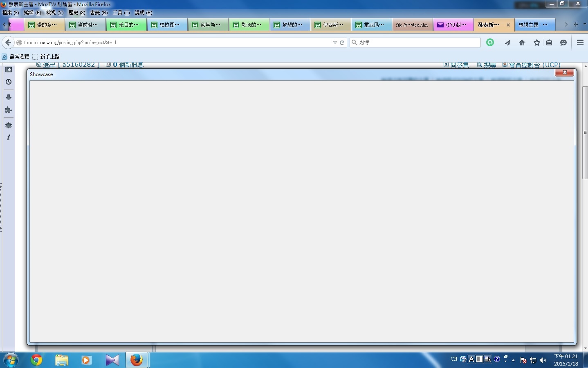This screenshot has width=588, height=368.
Task: Click the green Grammarly-style circular toolbar icon
Action: 490,43
